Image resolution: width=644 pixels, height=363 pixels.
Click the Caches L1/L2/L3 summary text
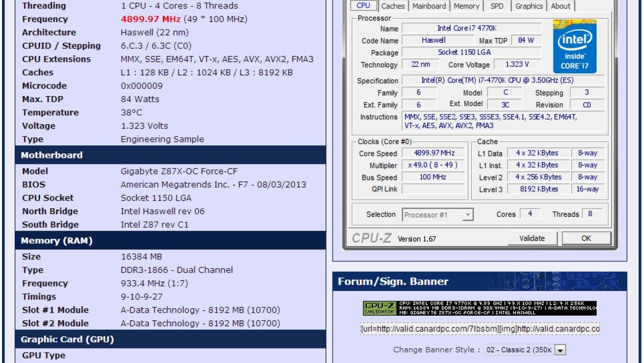coord(207,72)
